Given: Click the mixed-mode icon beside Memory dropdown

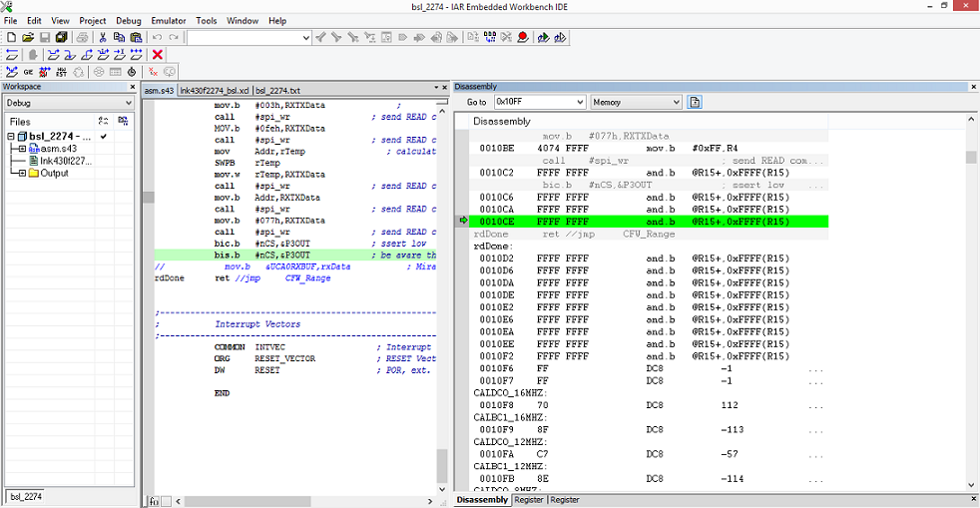Looking at the screenshot, I should tap(695, 102).
